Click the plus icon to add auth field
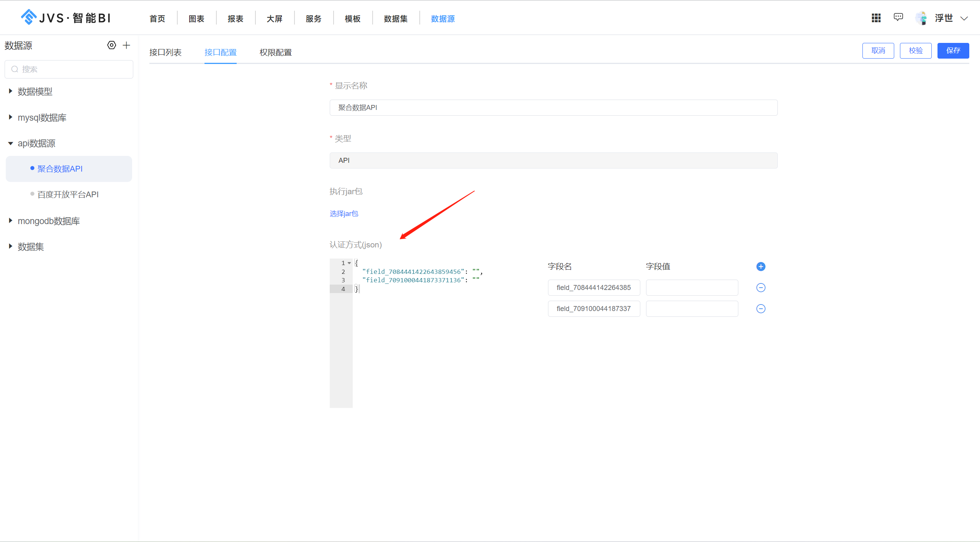Image resolution: width=980 pixels, height=542 pixels. point(761,266)
